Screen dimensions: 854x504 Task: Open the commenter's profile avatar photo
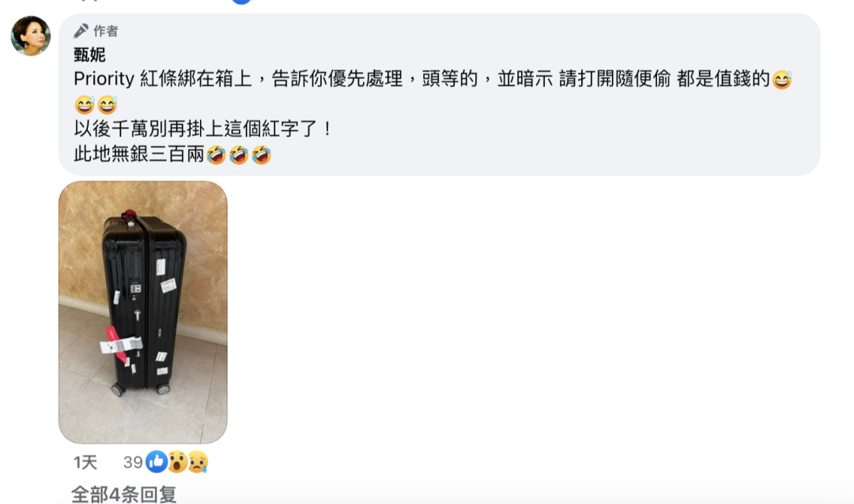pyautogui.click(x=31, y=36)
